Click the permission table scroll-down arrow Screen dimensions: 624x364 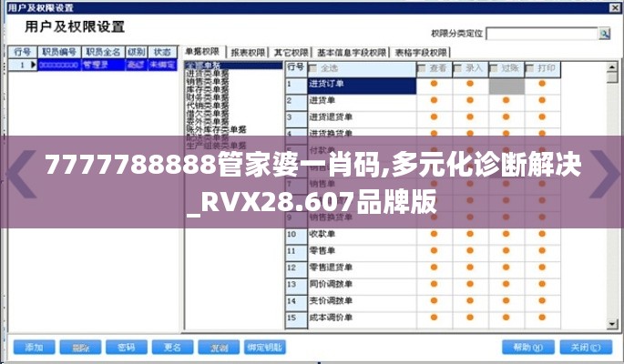[612, 324]
